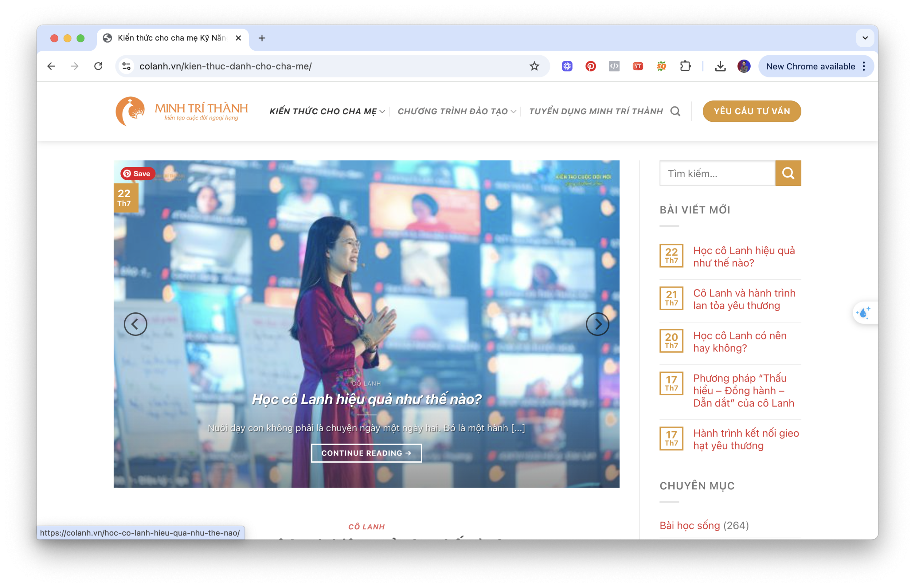Expand the tab search dropdown arrow
Viewport: 915px width, 588px height.
click(x=865, y=38)
